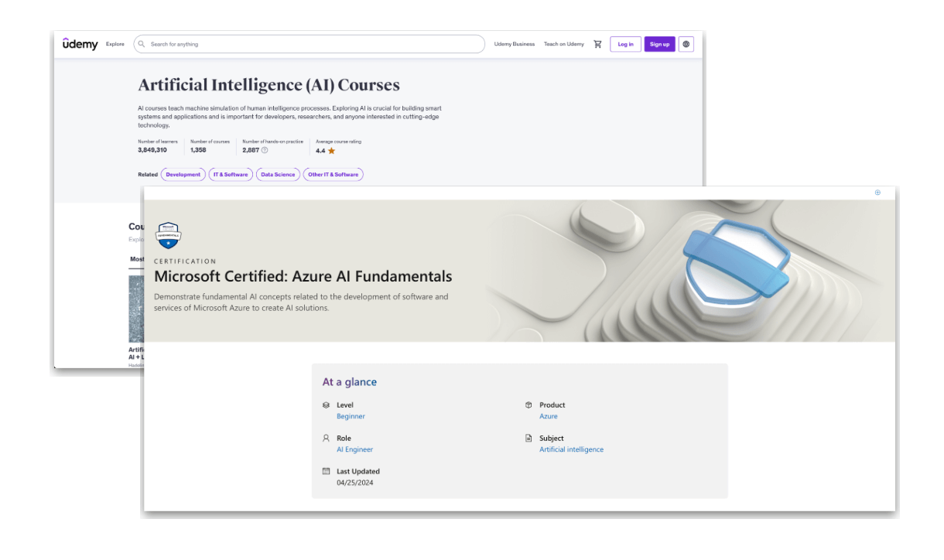
Task: Click "Microsoft Certified: Azure AI Fundamentals" heading
Action: click(x=303, y=276)
